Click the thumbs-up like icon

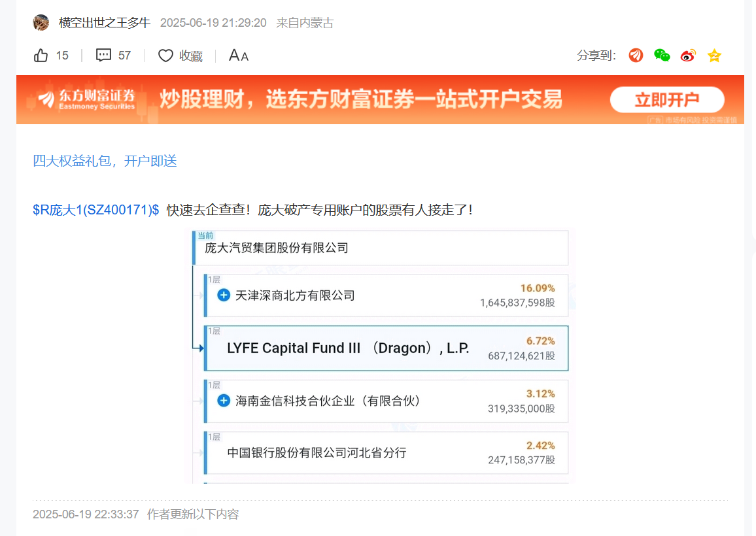click(41, 56)
